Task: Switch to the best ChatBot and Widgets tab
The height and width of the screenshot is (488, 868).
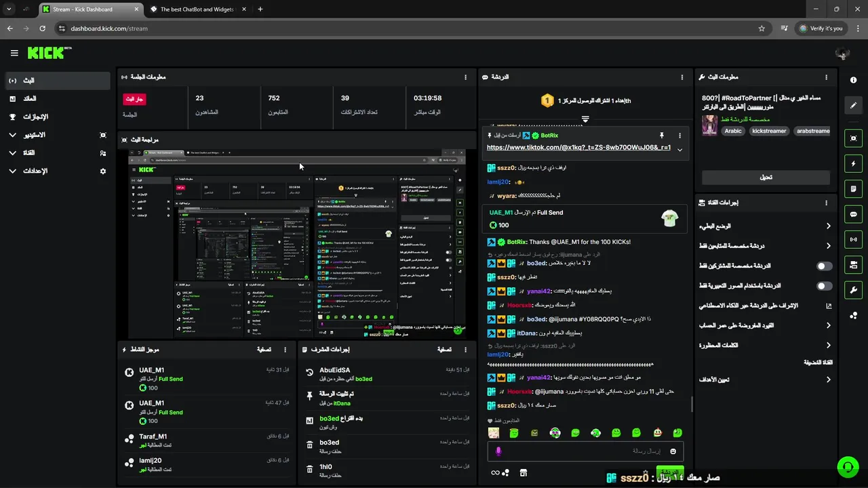Action: coord(197,9)
